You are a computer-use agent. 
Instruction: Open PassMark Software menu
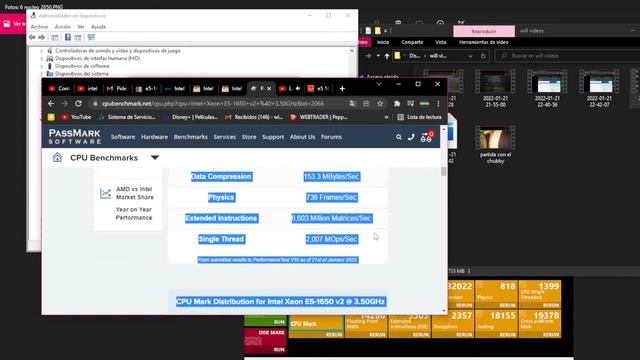[123, 137]
